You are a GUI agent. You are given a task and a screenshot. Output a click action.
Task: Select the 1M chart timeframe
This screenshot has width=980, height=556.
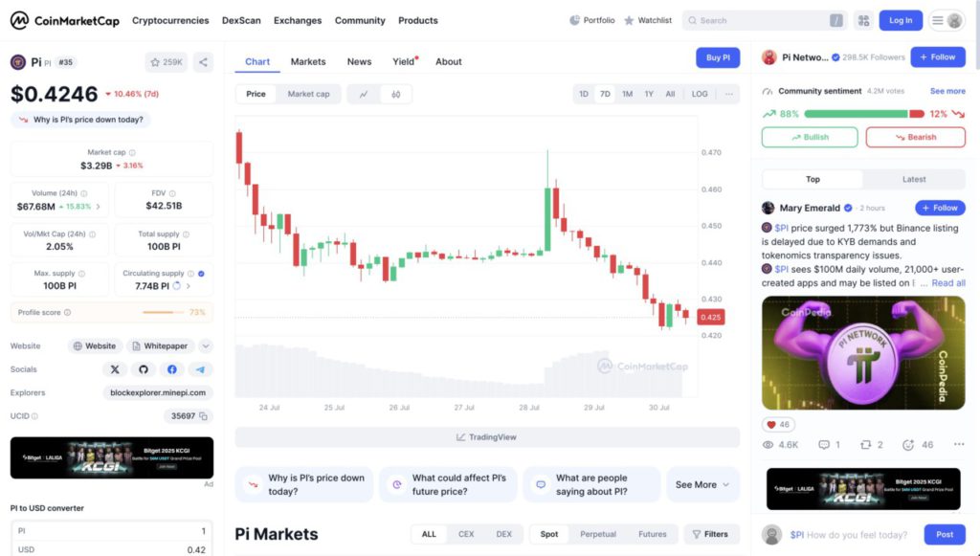[x=627, y=95]
